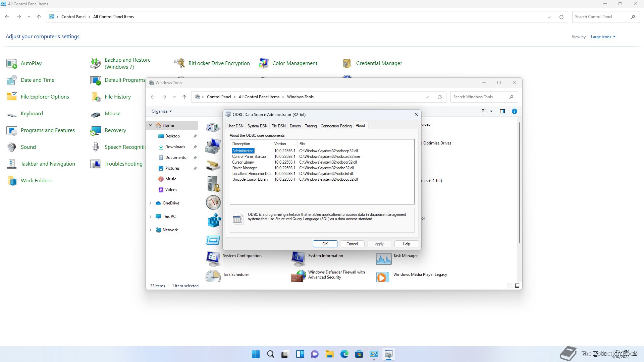Image resolution: width=644 pixels, height=362 pixels.
Task: Click the Search Windows Tools field
Action: [x=479, y=97]
